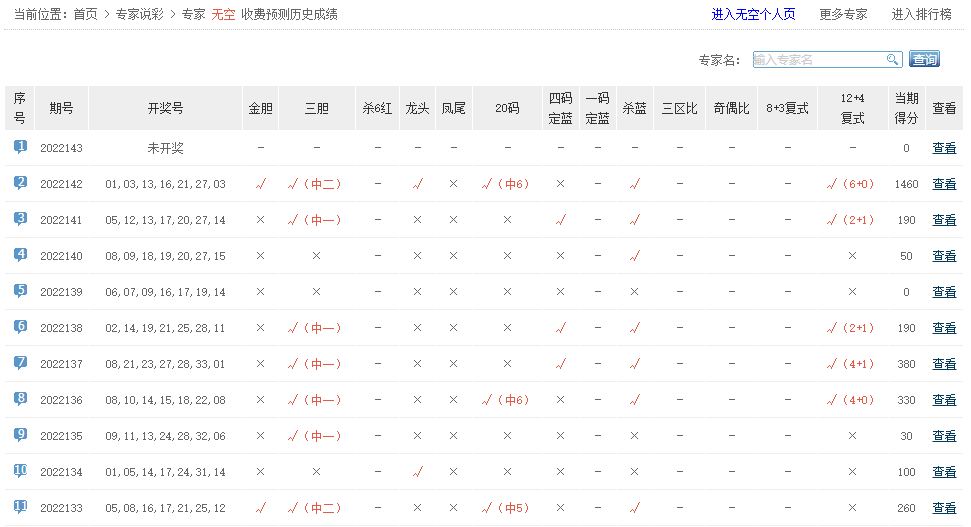Open 专家说彩 breadcrumb link

[140, 14]
